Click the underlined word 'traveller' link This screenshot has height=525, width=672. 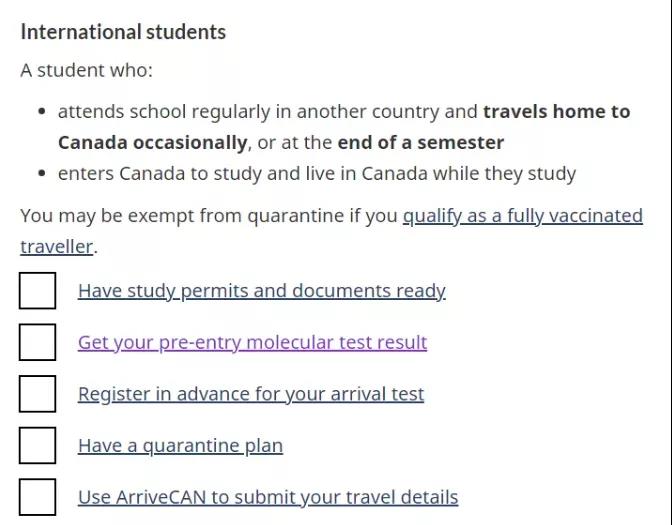(57, 247)
